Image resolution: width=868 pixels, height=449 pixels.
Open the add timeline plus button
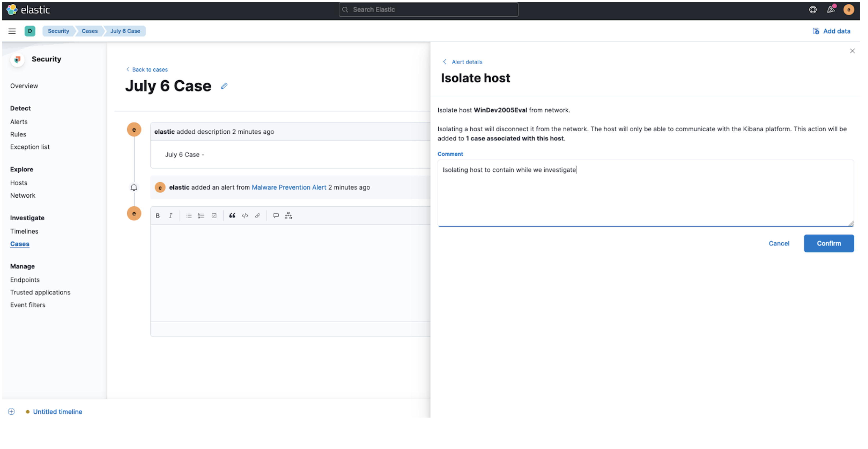[11, 411]
